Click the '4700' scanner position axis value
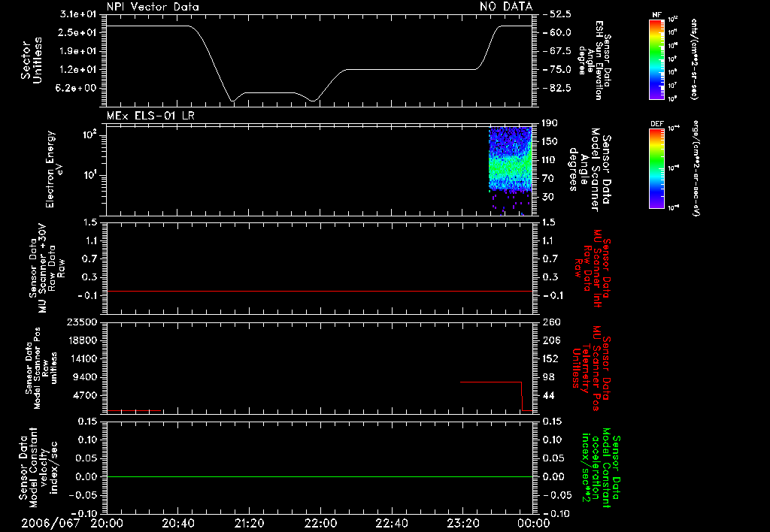 coord(86,395)
